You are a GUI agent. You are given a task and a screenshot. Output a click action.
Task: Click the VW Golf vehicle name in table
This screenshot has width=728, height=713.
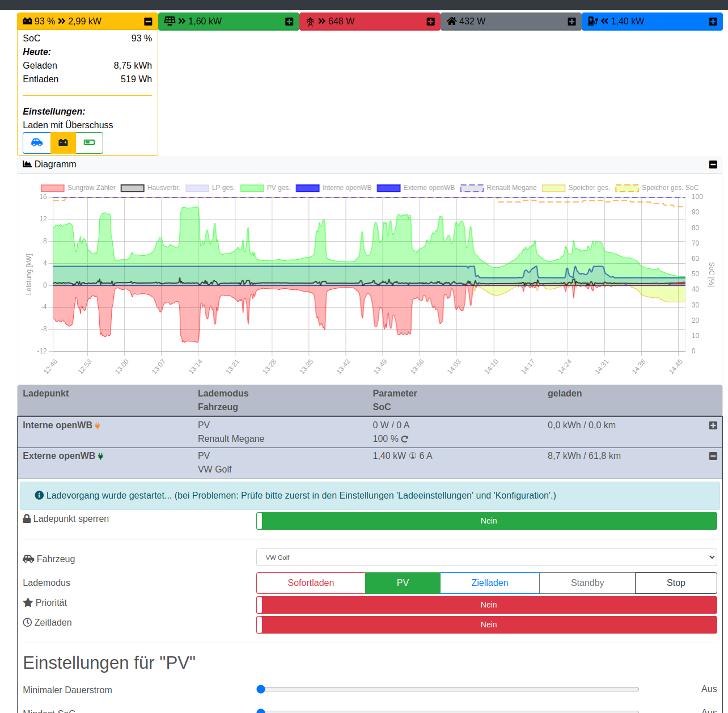tap(215, 470)
